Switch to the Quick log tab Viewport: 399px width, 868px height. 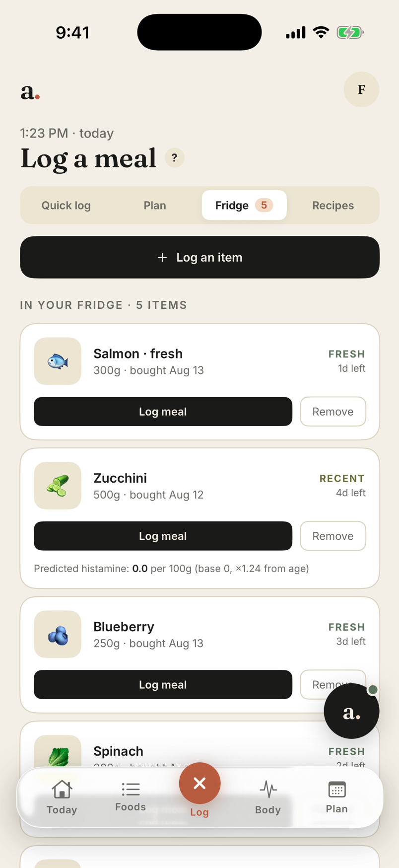[66, 205]
